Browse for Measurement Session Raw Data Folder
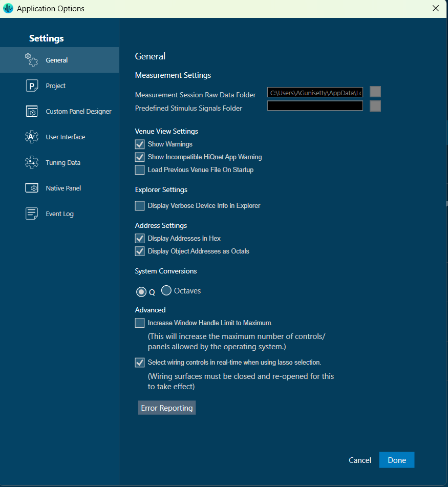The width and height of the screenshot is (448, 487). pos(375,92)
